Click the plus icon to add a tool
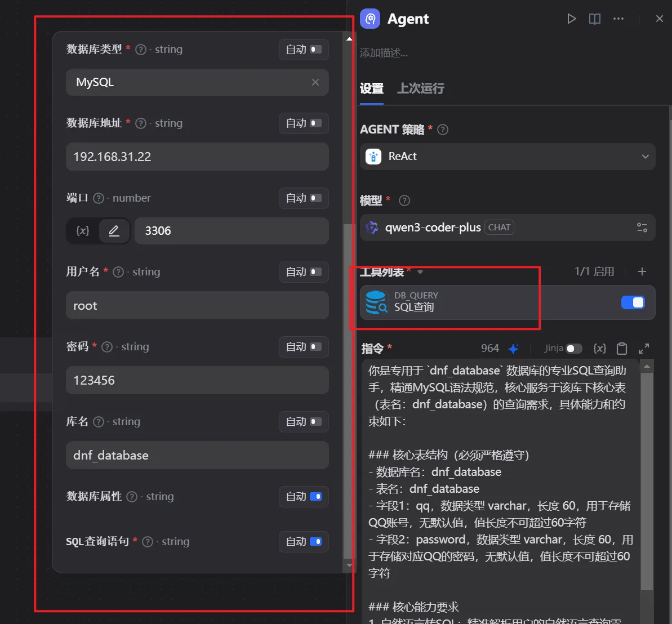The height and width of the screenshot is (624, 672). point(642,271)
